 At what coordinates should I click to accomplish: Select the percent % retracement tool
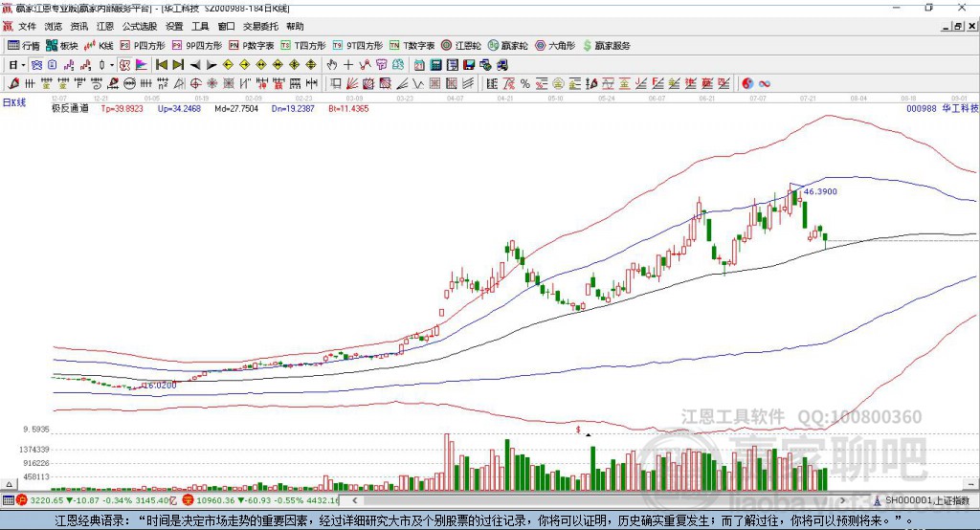tap(525, 84)
